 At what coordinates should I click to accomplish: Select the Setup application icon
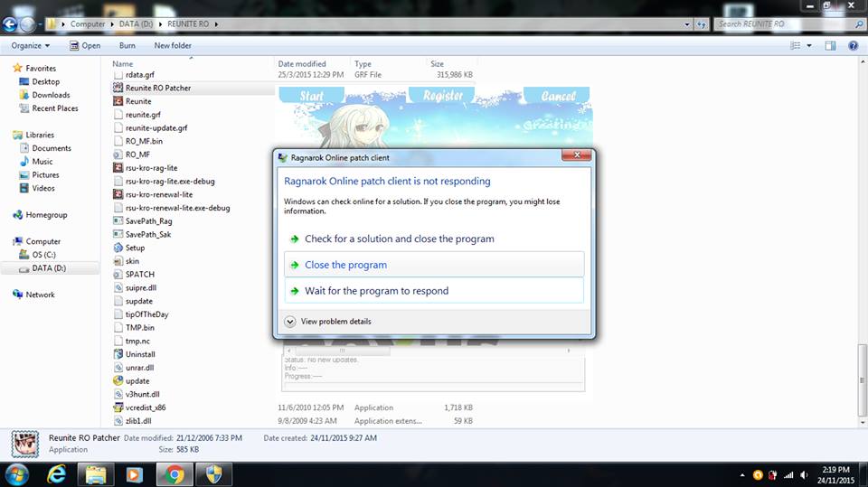point(118,248)
